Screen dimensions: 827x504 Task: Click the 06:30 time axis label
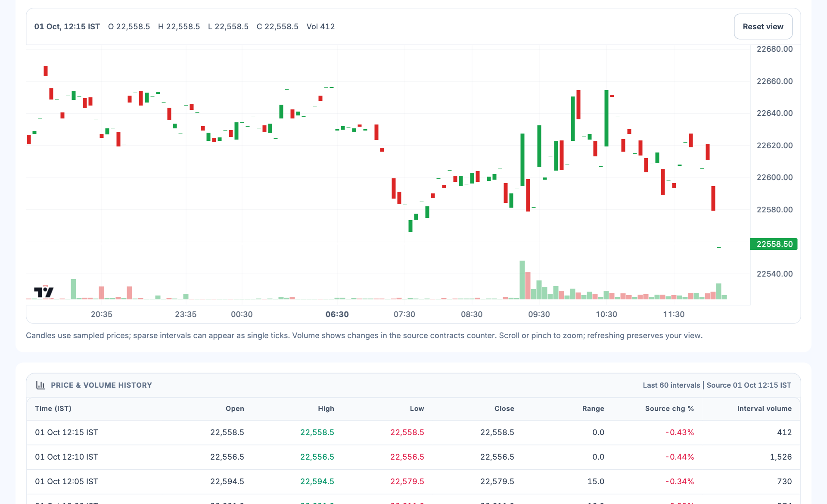click(337, 314)
